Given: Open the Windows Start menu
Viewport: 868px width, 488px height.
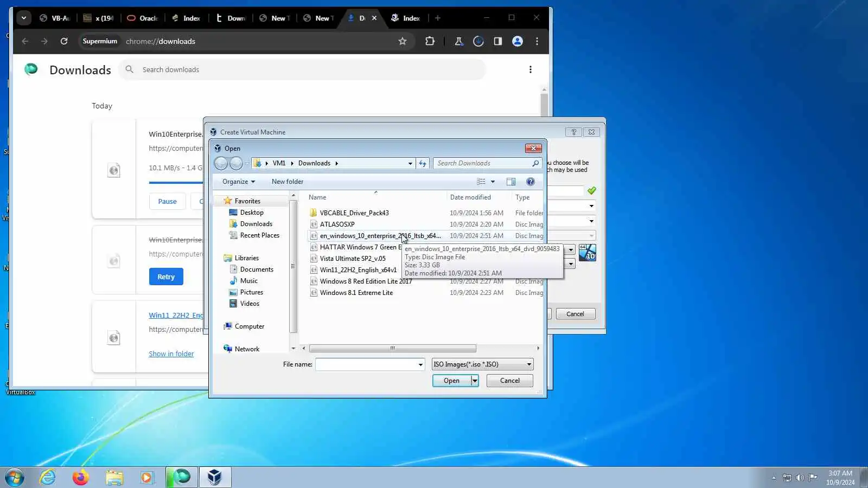Looking at the screenshot, I should (x=15, y=477).
